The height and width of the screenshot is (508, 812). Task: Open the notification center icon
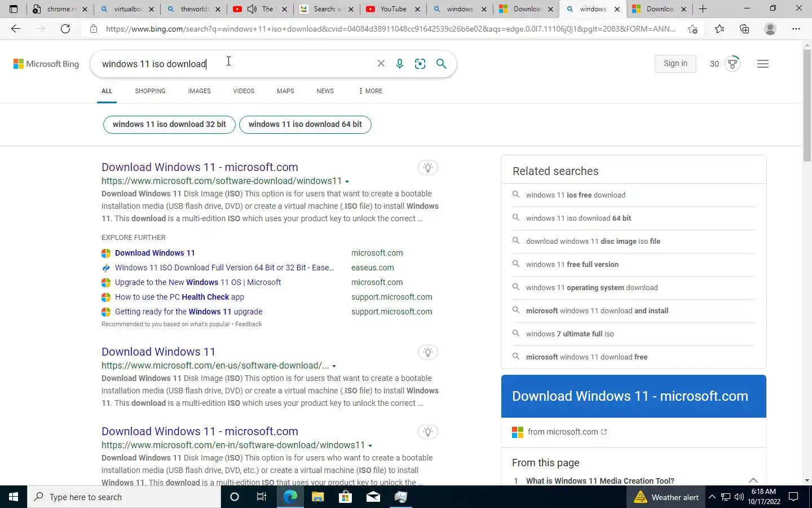point(793,497)
